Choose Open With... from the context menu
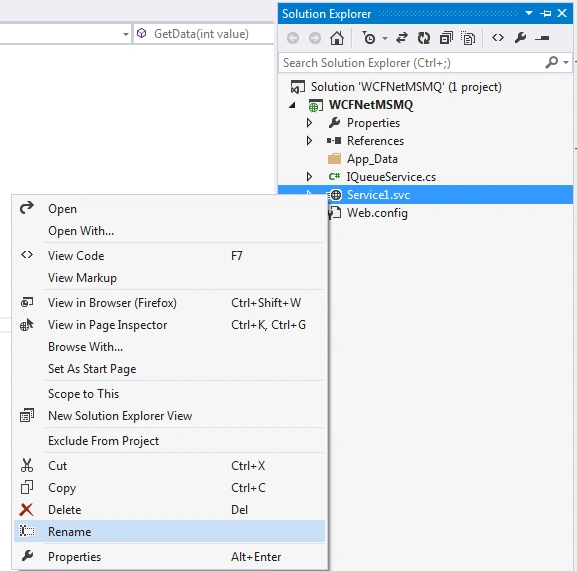This screenshot has width=577, height=571. tap(169, 231)
